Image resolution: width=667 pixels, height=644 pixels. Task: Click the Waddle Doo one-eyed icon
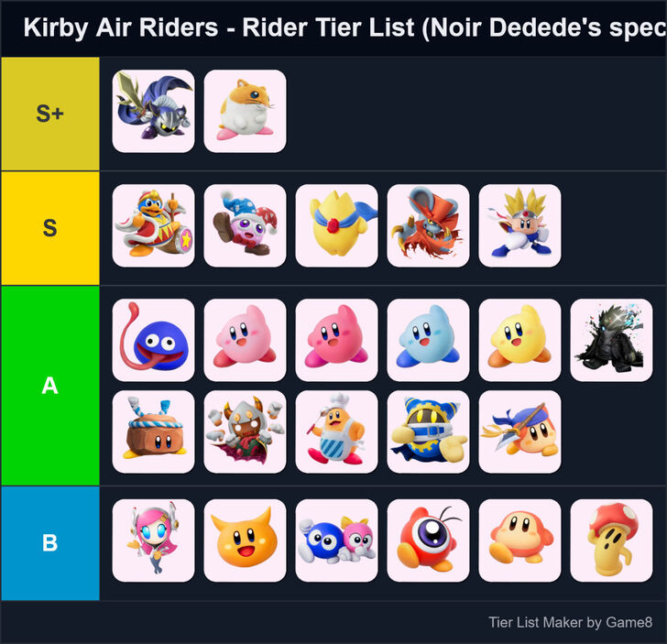(x=428, y=540)
